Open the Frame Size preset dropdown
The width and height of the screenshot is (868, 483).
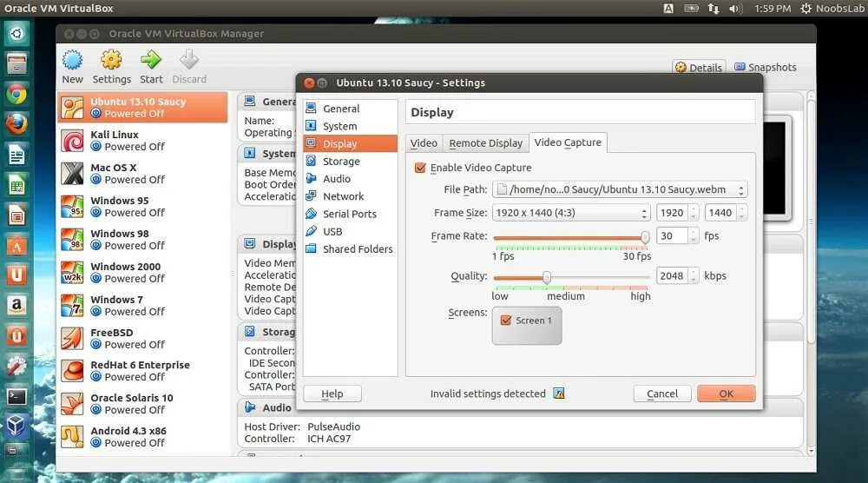(571, 213)
